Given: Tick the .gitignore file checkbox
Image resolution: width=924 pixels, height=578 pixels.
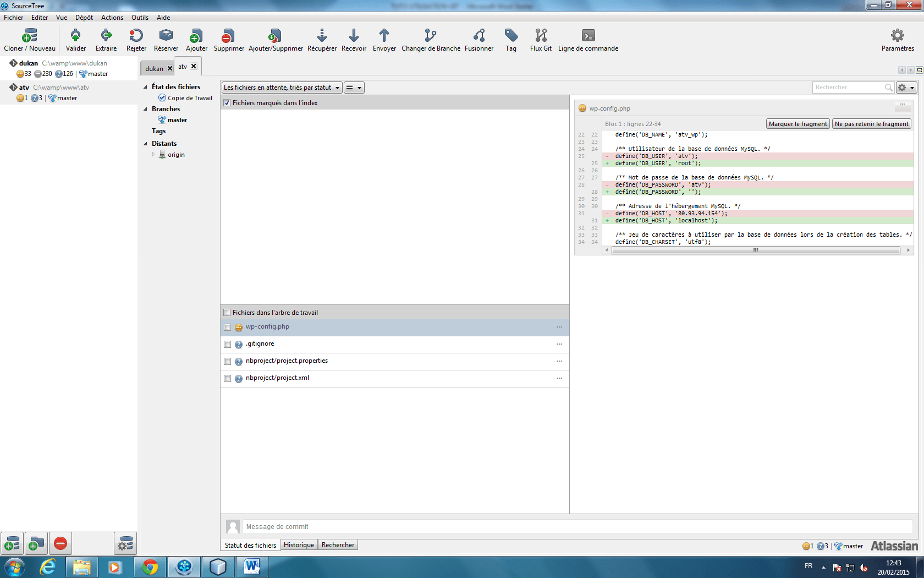Looking at the screenshot, I should coord(227,345).
